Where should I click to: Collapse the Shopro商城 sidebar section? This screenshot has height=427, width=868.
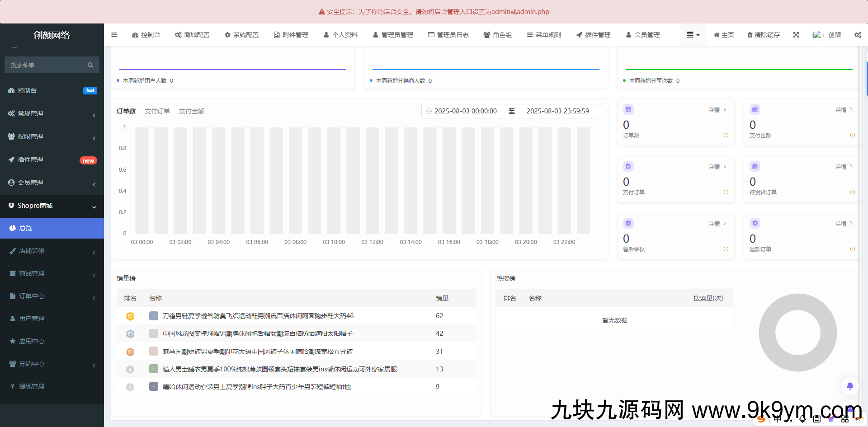click(x=52, y=206)
